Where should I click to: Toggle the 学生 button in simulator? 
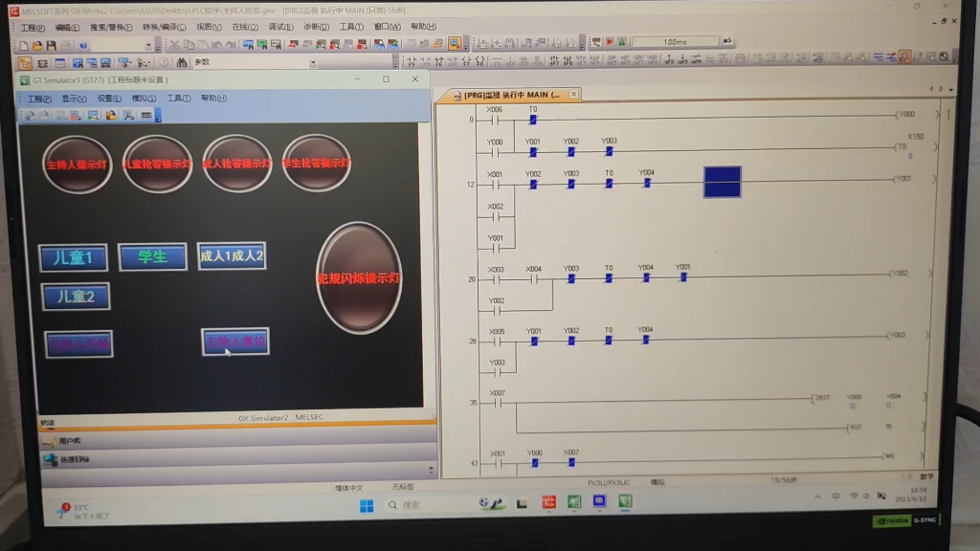pyautogui.click(x=152, y=256)
